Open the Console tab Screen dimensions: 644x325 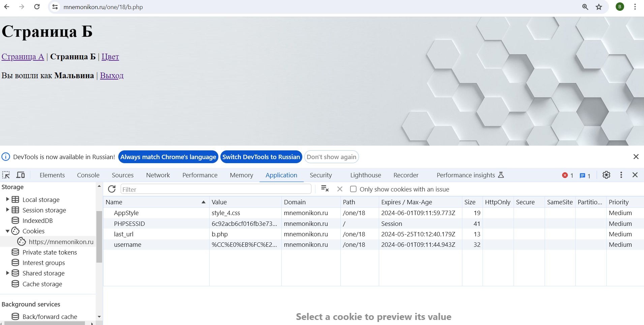coord(88,175)
